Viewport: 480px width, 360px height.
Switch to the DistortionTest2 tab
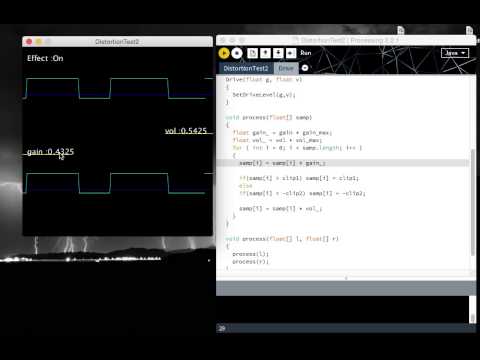coord(246,68)
